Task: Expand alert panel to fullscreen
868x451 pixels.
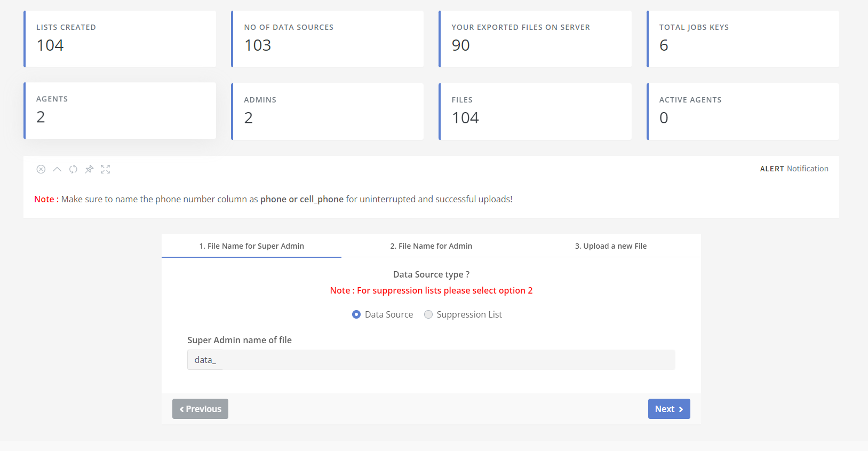Action: [x=106, y=169]
